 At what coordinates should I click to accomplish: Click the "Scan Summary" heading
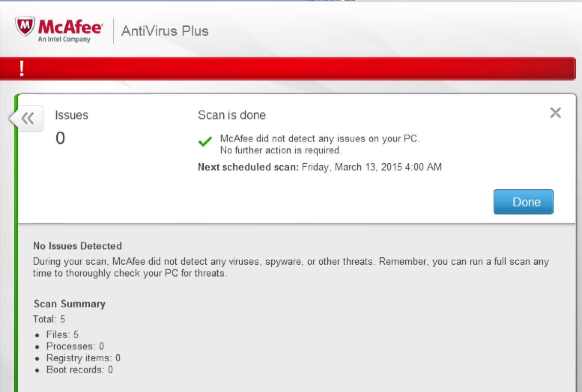coord(70,304)
